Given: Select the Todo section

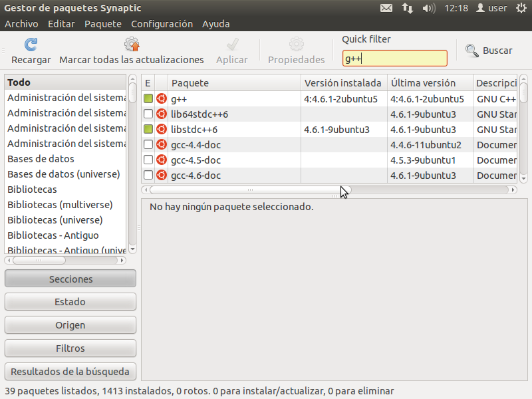Looking at the screenshot, I should coord(65,82).
